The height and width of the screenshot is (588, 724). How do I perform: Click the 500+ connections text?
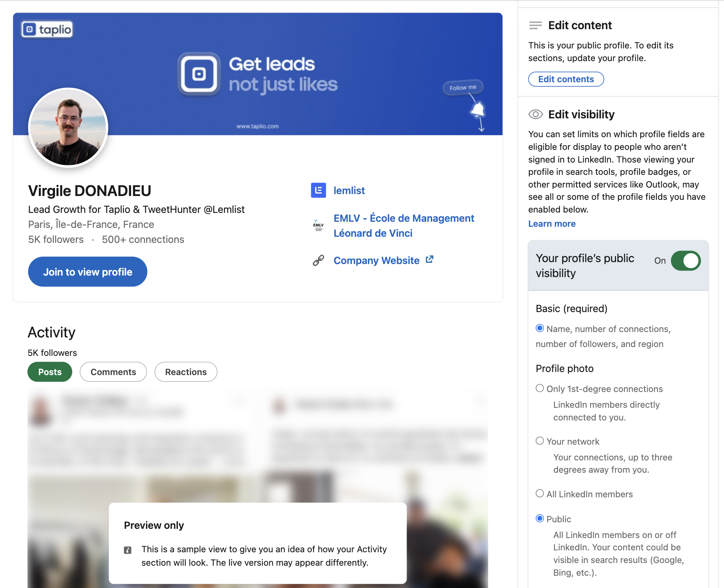pyautogui.click(x=143, y=239)
